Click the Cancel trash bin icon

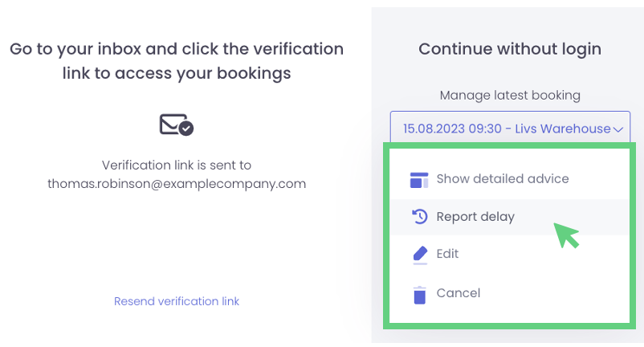419,294
